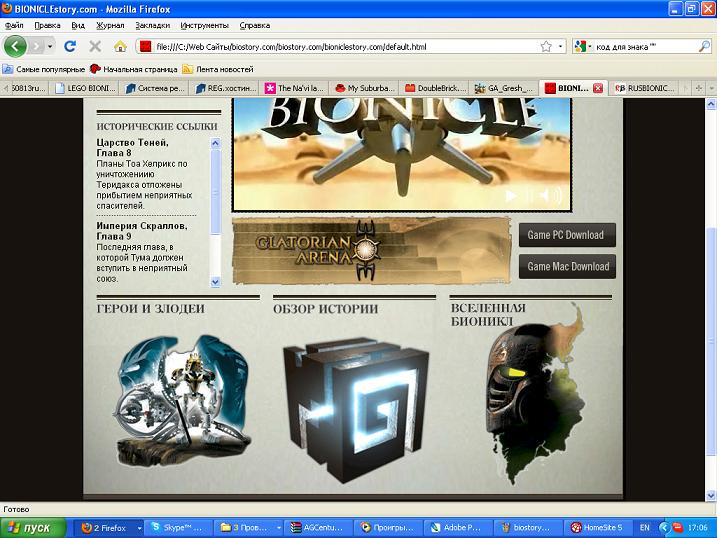Switch to the LEGO BIONI... tab
The width and height of the screenshot is (717, 538).
(85, 88)
